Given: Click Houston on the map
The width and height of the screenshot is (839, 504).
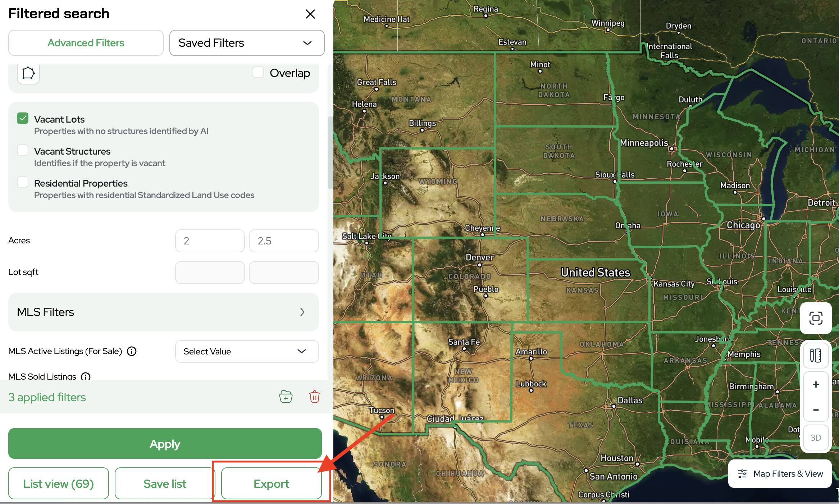Looking at the screenshot, I should [616, 458].
